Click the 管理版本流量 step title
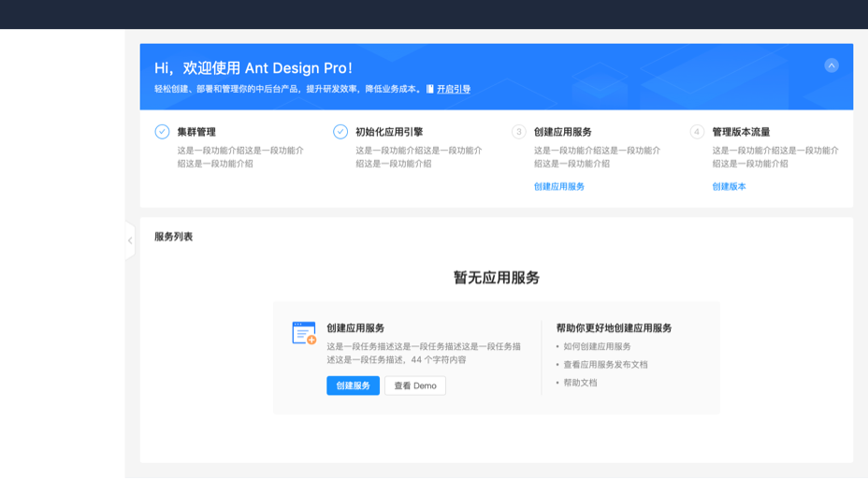868x479 pixels. [x=741, y=132]
